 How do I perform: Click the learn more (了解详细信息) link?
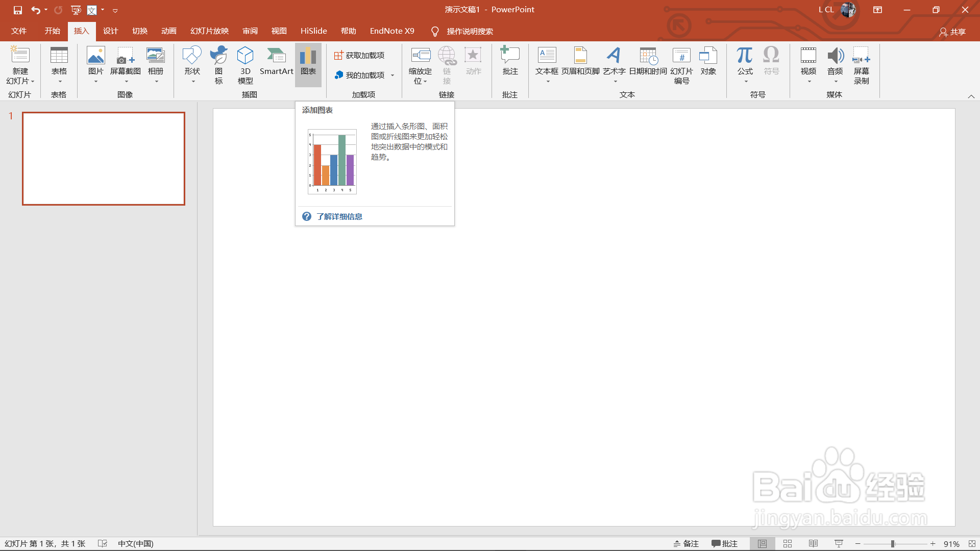[339, 217]
